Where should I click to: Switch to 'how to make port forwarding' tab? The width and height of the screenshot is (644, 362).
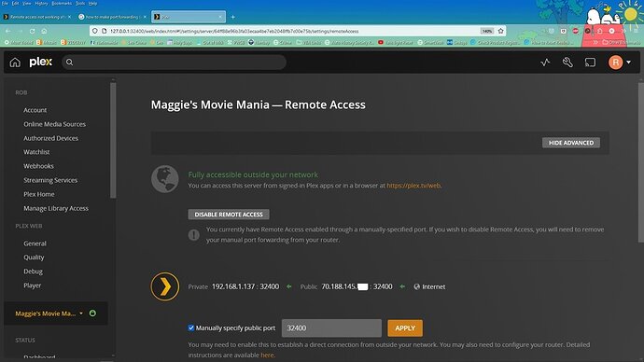112,17
